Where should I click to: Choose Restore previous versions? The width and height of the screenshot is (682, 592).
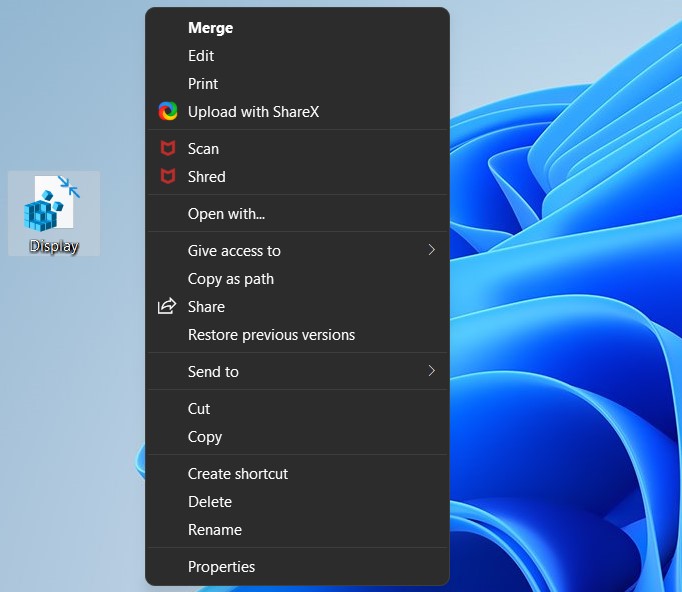271,335
